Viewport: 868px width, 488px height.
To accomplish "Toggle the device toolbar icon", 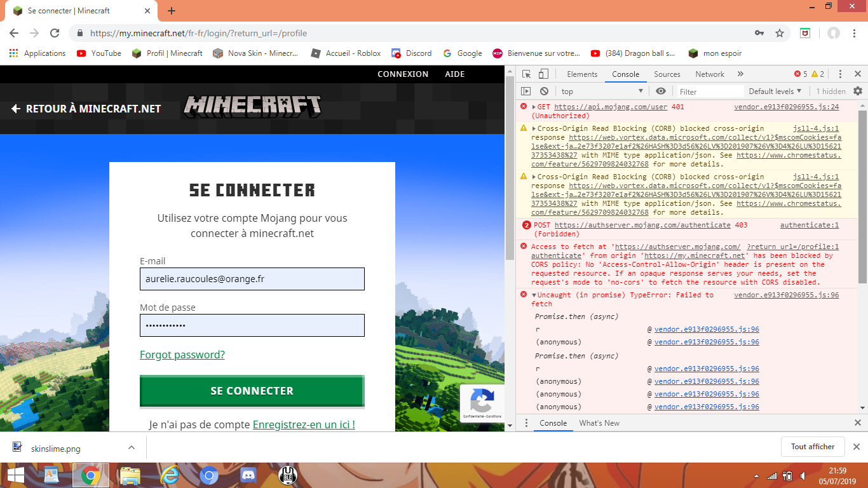I will [x=543, y=74].
